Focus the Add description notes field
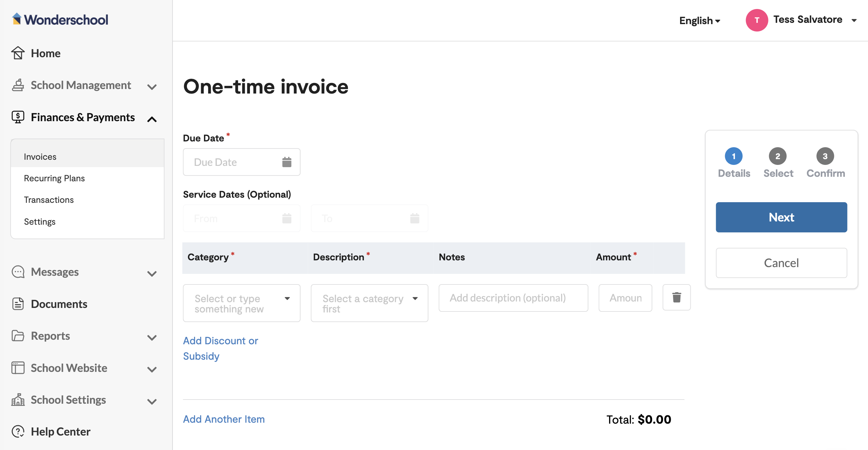 (514, 298)
